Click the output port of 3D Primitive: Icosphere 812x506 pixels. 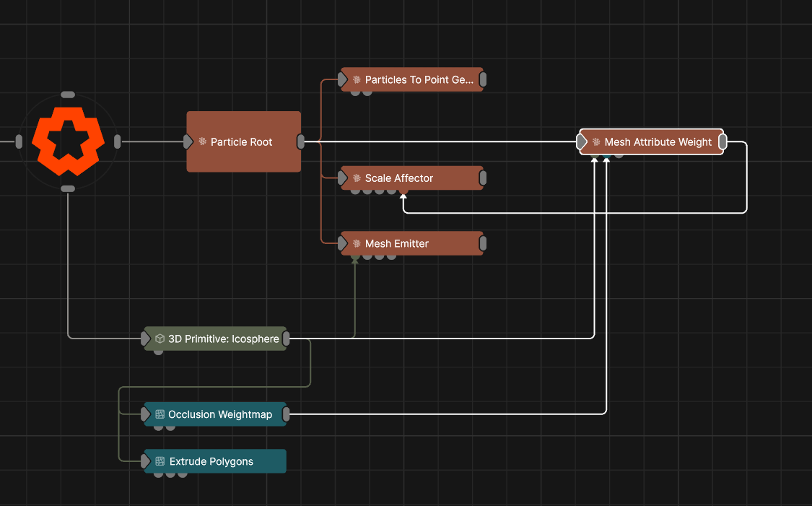click(x=287, y=339)
